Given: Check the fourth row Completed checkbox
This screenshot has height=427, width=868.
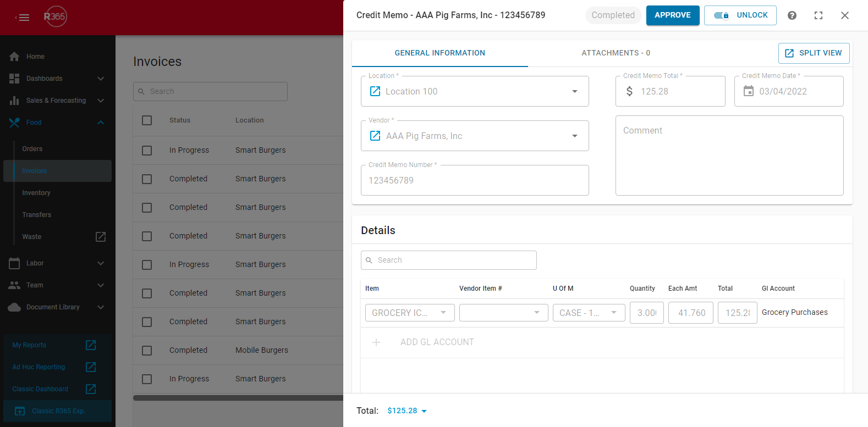Looking at the screenshot, I should (x=147, y=236).
